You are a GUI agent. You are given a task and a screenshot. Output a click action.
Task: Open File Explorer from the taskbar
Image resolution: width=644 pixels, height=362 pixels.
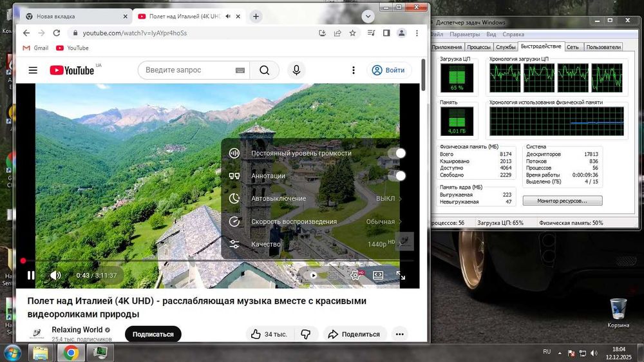40,353
